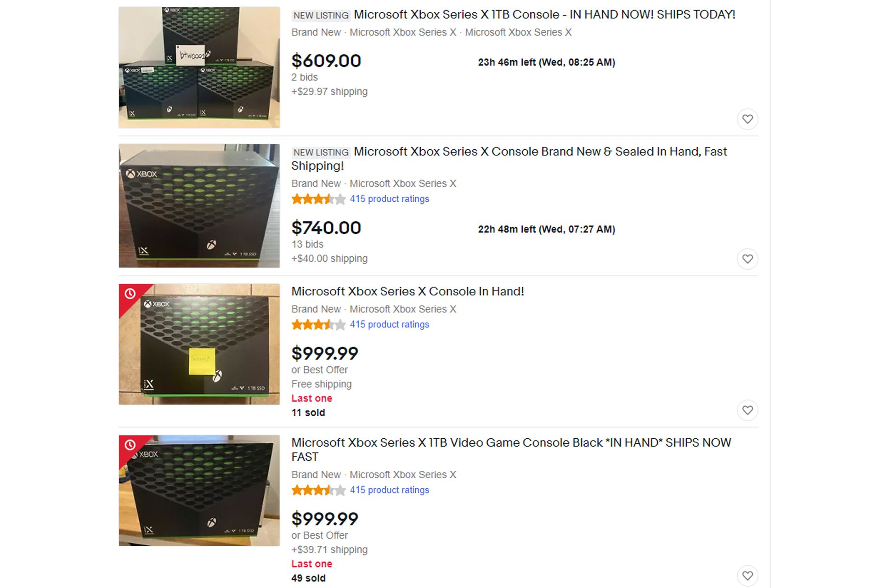Add the $999.99 'In Hand!' console to watchlist

(x=747, y=410)
